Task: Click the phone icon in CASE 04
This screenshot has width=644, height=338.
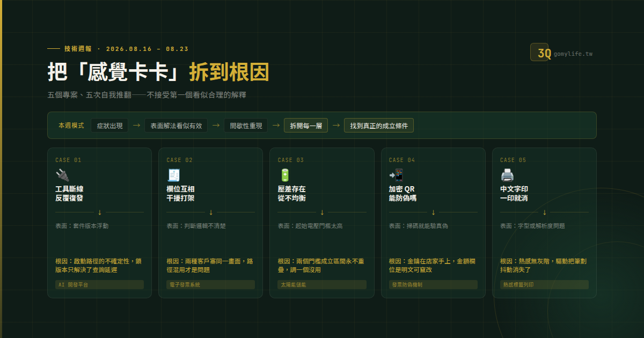Action: tap(396, 175)
